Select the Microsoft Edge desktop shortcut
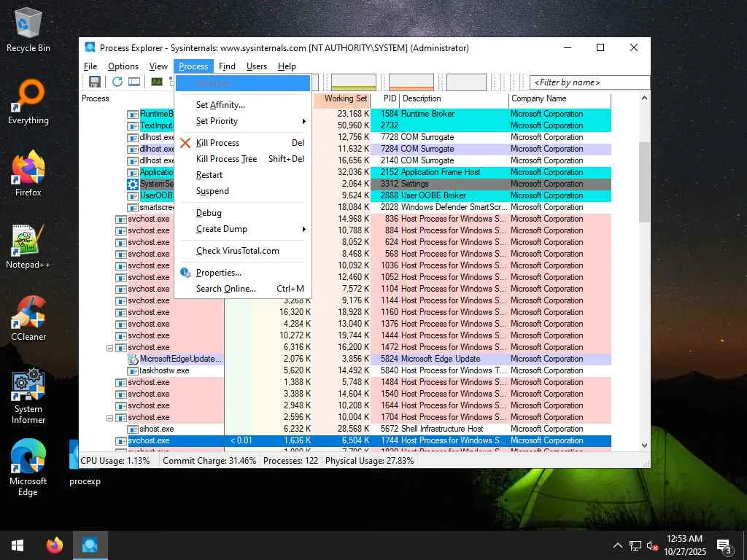 (x=28, y=467)
